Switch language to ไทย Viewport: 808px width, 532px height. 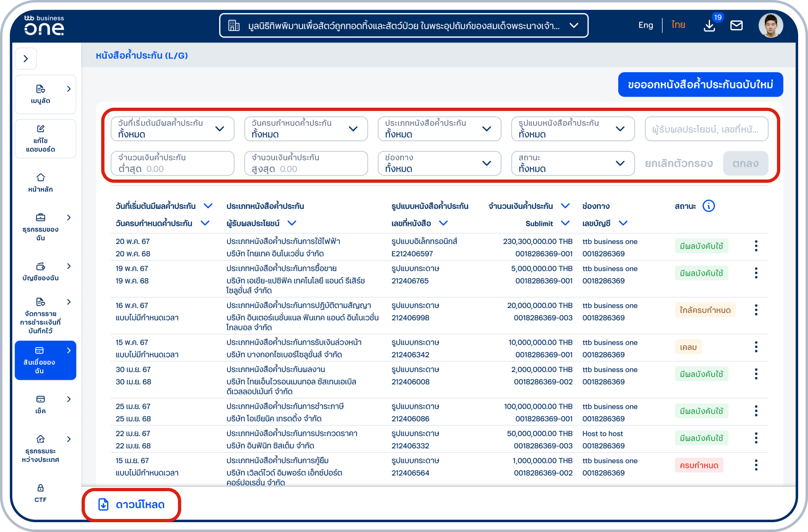point(678,25)
